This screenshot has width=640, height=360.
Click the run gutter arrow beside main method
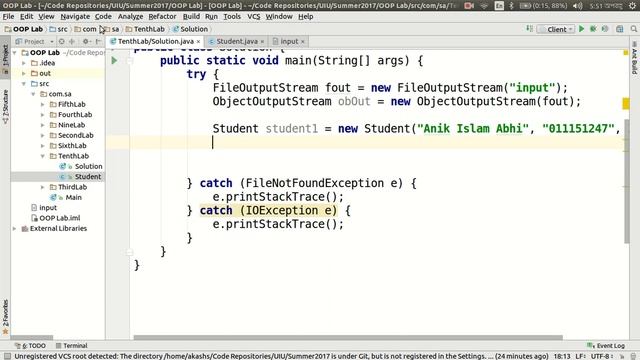point(114,60)
